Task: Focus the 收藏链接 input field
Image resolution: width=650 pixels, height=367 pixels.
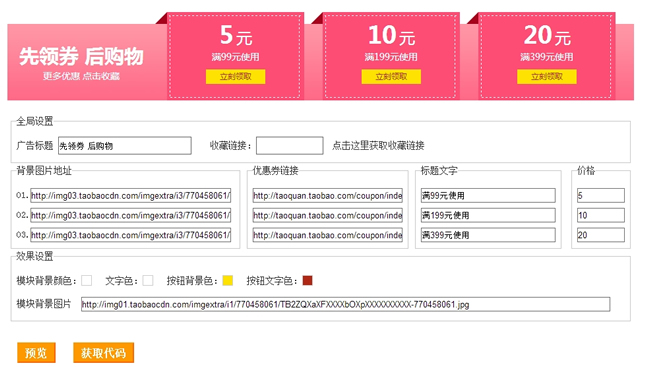Action: (x=290, y=146)
